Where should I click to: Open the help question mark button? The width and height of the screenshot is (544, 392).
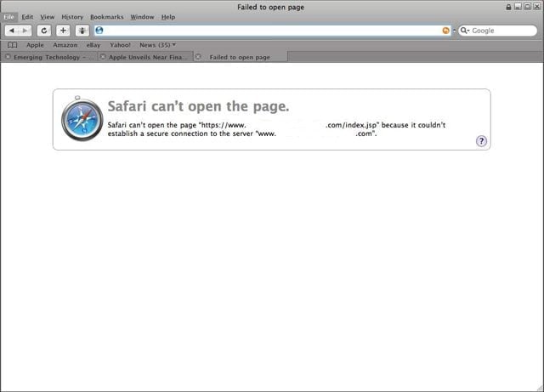click(481, 141)
